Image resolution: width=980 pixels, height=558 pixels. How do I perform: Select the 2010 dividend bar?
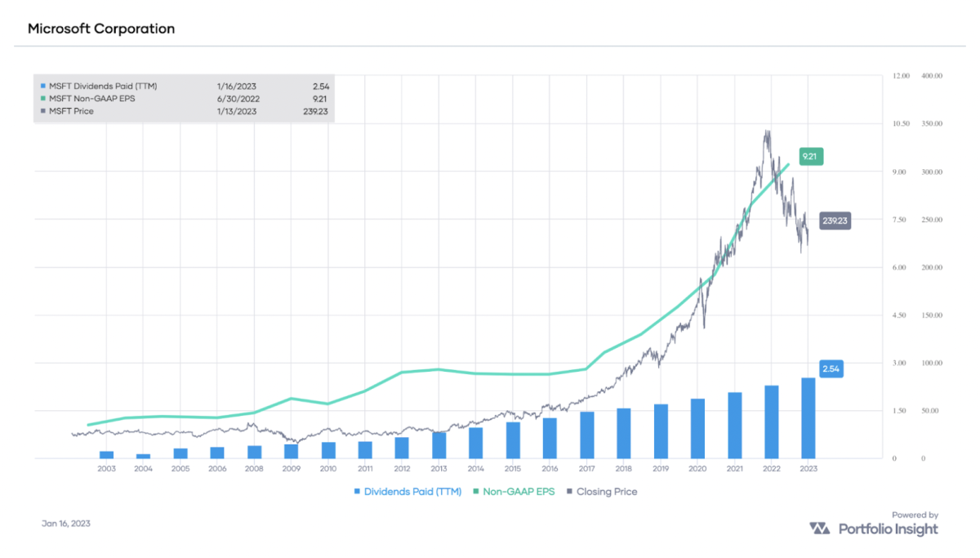[x=328, y=450]
